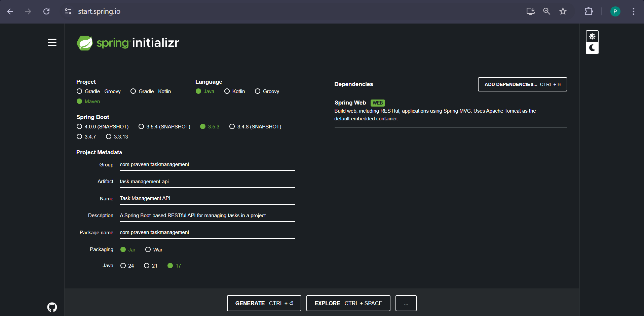Select Spring Boot 3.4.7
644x316 pixels.
(x=86, y=137)
